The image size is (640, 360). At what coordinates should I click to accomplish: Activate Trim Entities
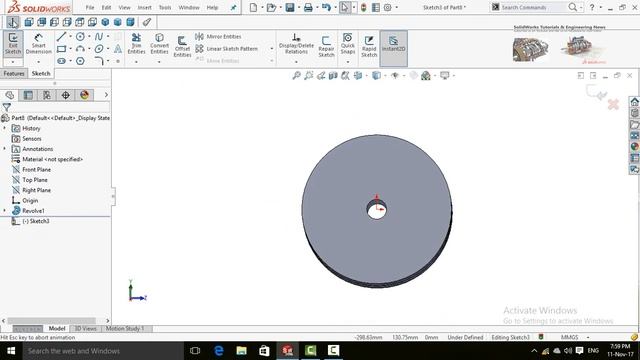pyautogui.click(x=136, y=44)
